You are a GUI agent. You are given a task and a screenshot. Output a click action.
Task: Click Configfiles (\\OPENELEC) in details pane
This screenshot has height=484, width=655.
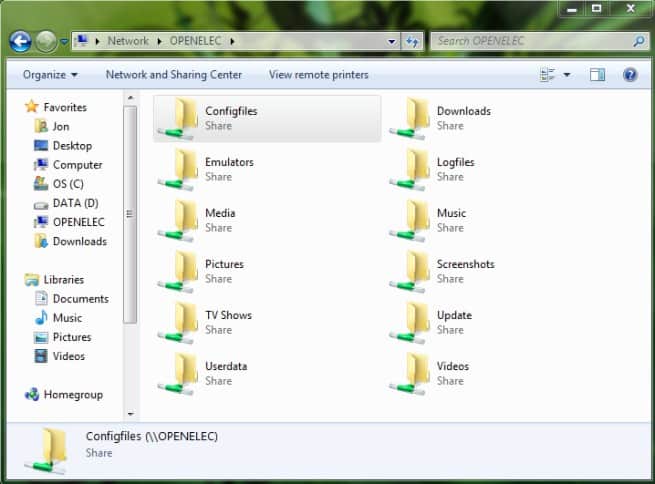pos(152,436)
